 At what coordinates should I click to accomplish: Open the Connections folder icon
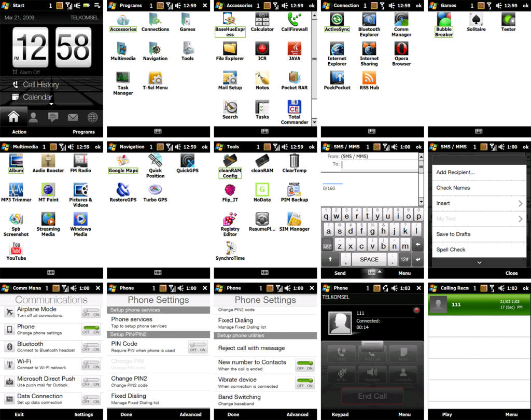coord(155,22)
